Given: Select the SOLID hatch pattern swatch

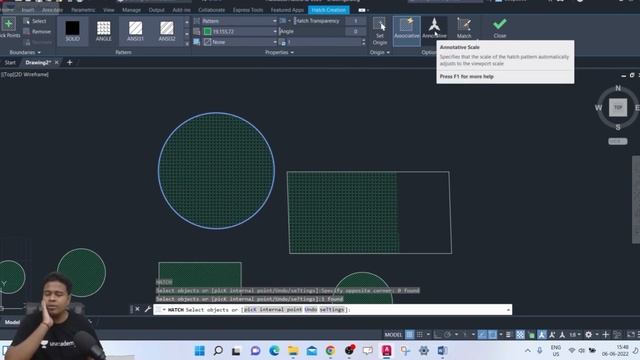Looking at the screenshot, I should click(x=73, y=31).
